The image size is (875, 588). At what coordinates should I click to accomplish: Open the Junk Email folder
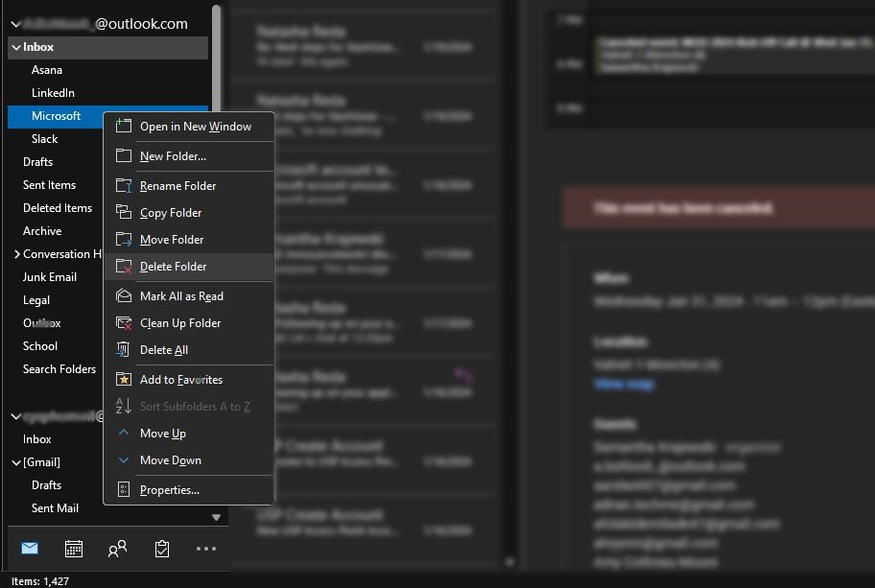[x=50, y=276]
